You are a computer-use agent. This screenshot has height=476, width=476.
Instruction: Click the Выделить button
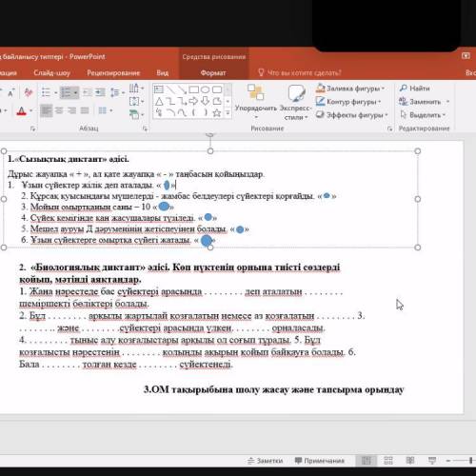pyautogui.click(x=423, y=115)
